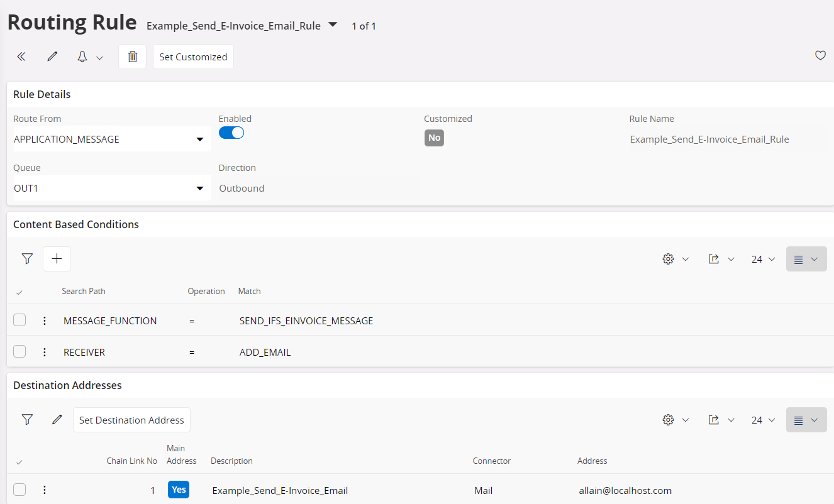Open the bell notification subscription menu

(89, 57)
